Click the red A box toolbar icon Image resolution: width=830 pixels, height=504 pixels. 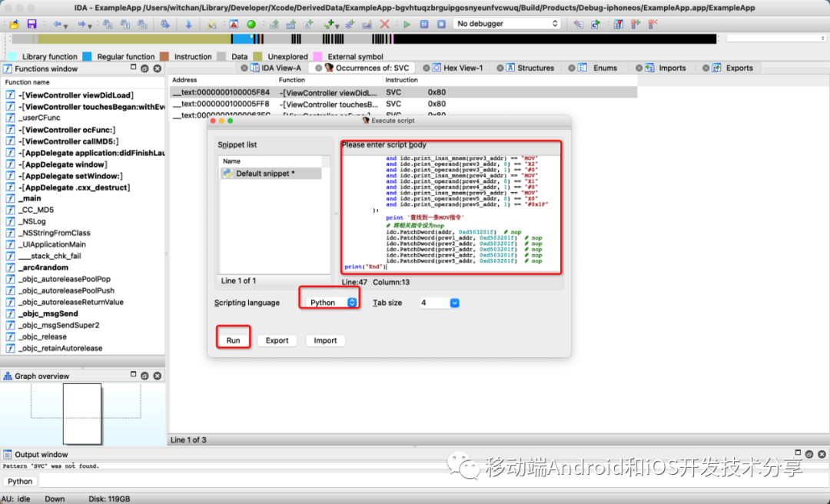[234, 25]
